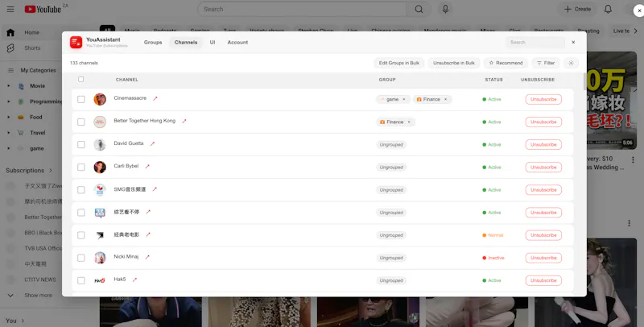Switch to the Channels tab
The width and height of the screenshot is (644, 327).
[186, 43]
